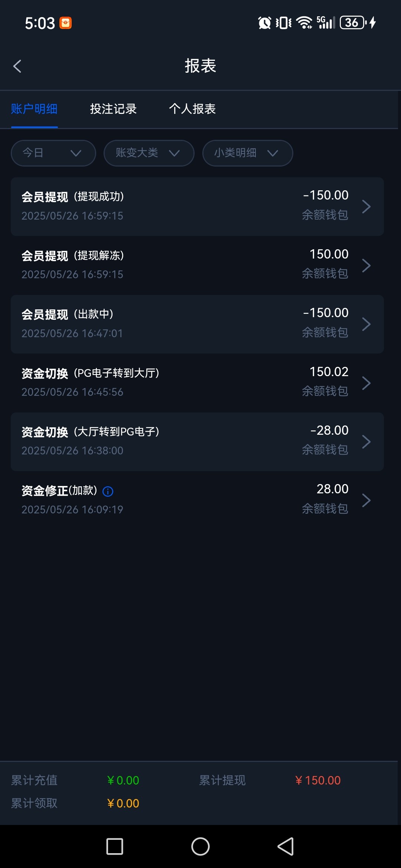401x868 pixels.
Task: Switch to 投注记录 tab
Action: (113, 109)
